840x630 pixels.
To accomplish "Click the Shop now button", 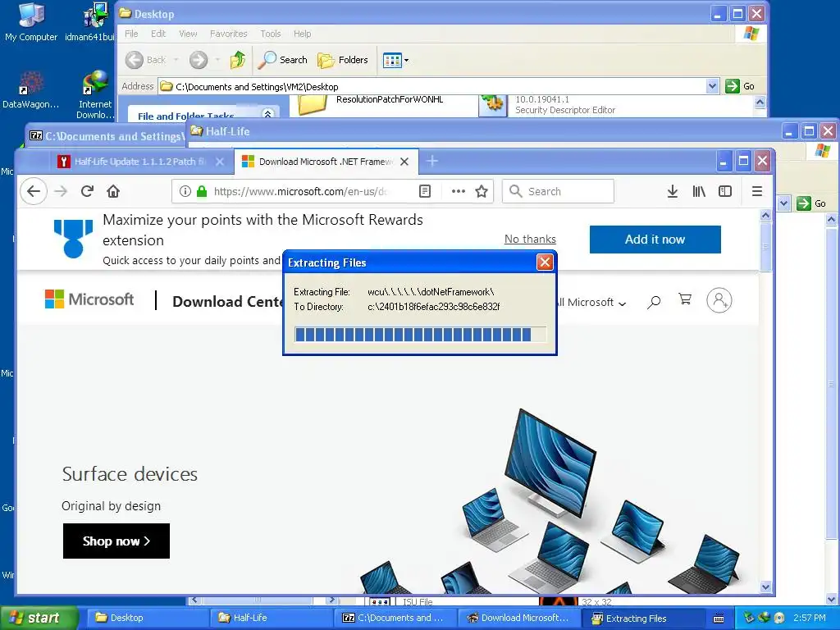I will click(x=116, y=541).
